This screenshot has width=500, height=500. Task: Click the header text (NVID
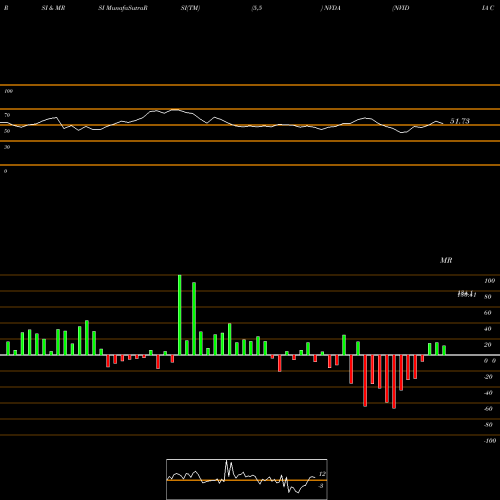coord(401,8)
